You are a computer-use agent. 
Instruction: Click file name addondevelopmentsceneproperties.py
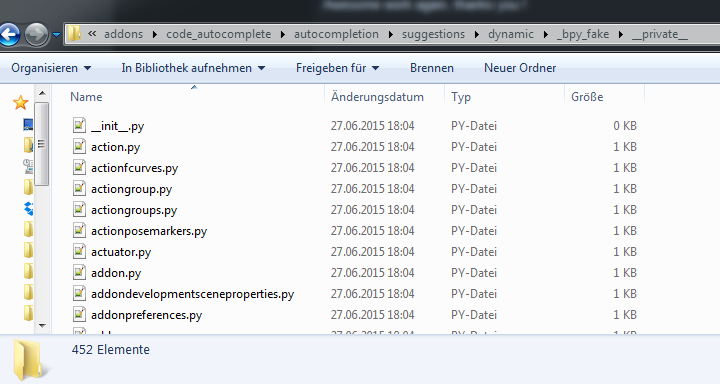193,294
